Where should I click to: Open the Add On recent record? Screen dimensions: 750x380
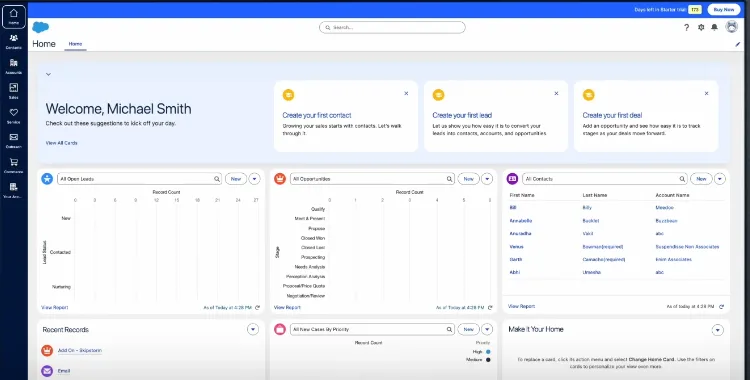click(x=79, y=351)
